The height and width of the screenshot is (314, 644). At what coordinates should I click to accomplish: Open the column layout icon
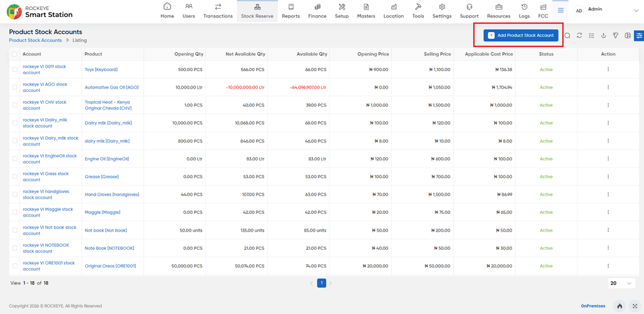627,36
